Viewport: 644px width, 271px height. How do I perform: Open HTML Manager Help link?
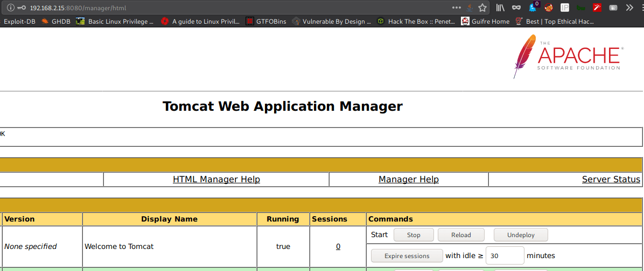click(x=216, y=179)
